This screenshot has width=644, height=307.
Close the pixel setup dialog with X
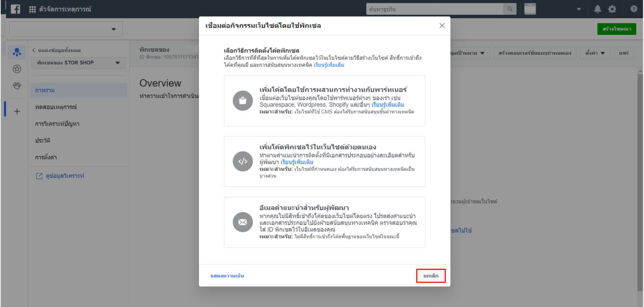[442, 26]
